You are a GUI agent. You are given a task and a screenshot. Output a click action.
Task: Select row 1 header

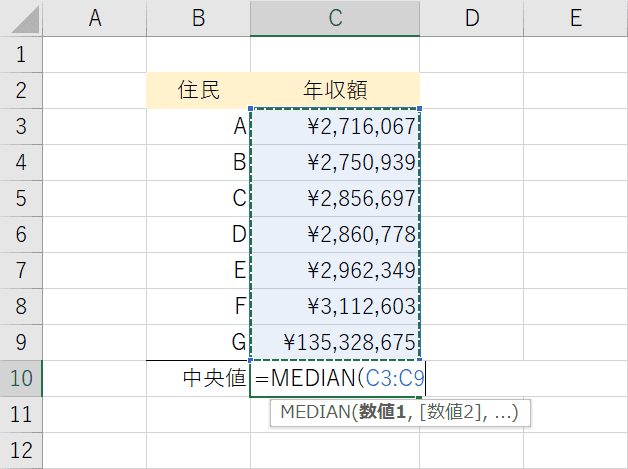(21, 54)
